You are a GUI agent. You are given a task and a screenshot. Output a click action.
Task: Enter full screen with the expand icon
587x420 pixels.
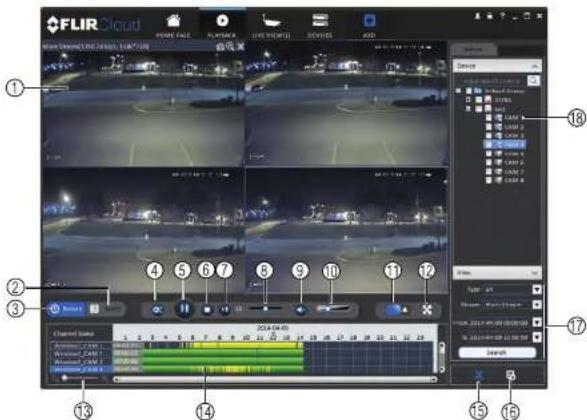[x=427, y=310]
